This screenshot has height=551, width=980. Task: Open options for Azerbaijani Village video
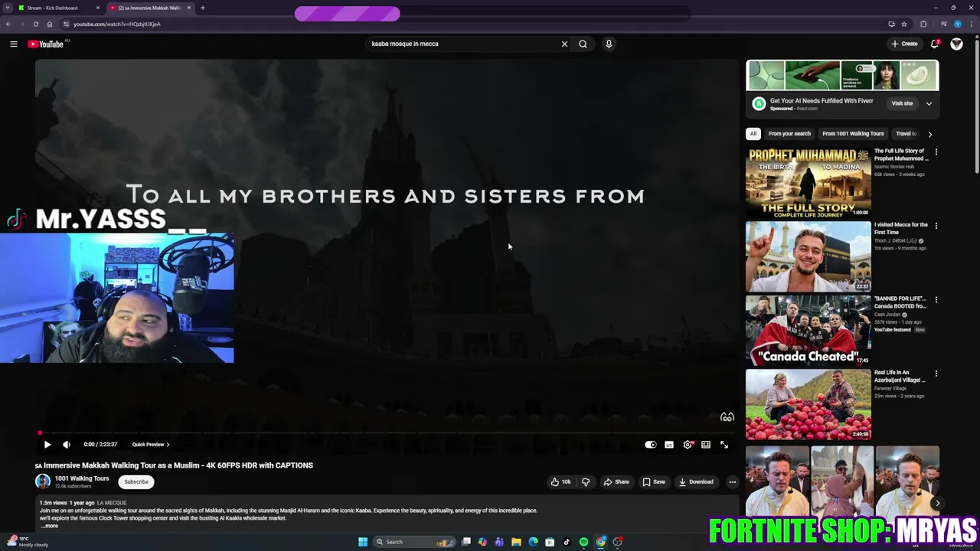[936, 373]
